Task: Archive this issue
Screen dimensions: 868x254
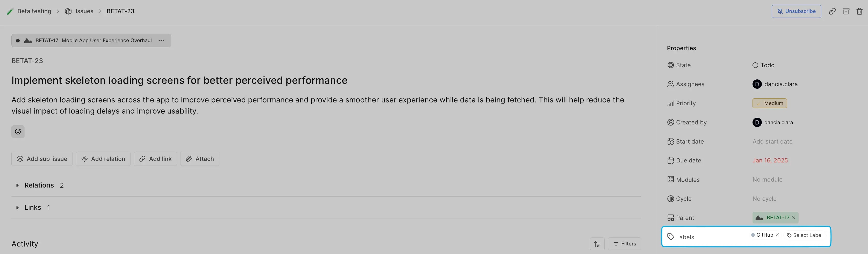Action: click(846, 11)
